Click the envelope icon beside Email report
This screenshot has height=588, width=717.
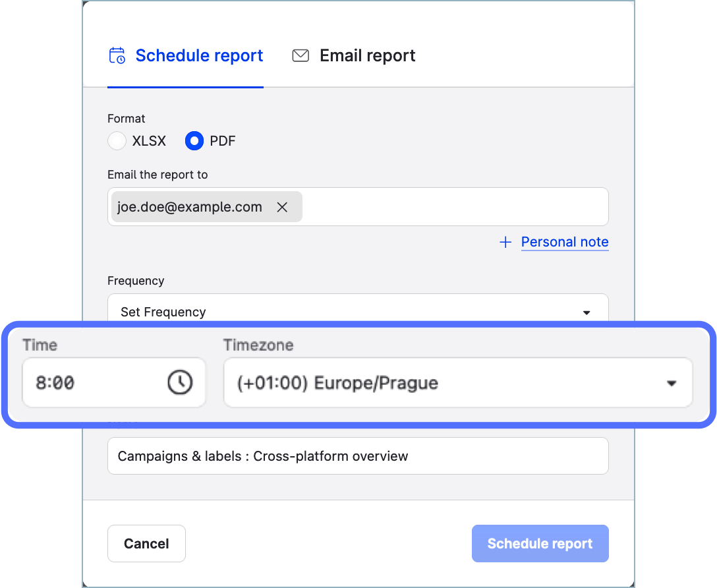click(301, 55)
